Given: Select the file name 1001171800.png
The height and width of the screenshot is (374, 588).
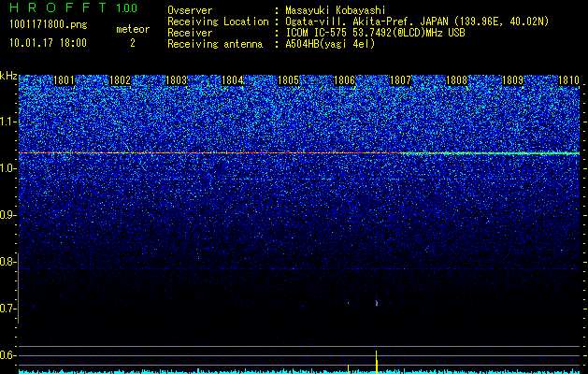Looking at the screenshot, I should (49, 25).
